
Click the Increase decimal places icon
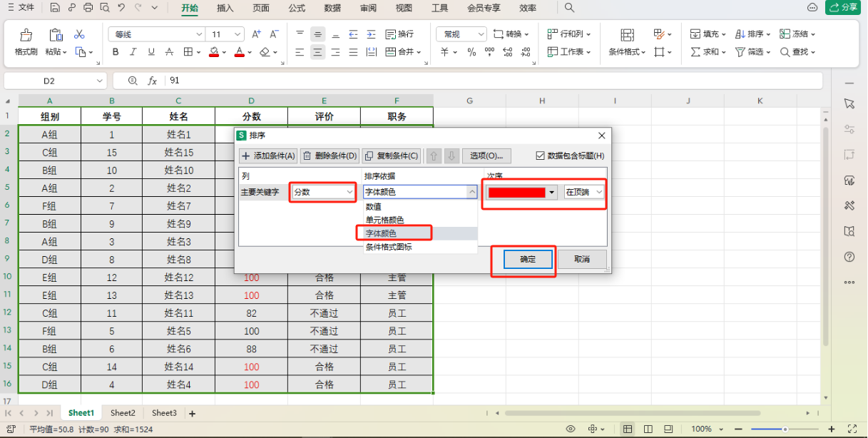click(507, 52)
